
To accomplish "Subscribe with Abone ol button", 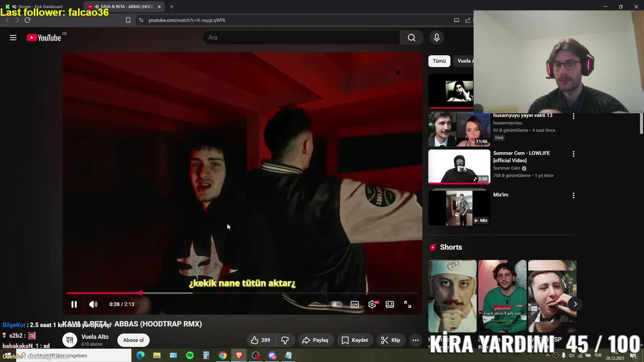I will 133,340.
